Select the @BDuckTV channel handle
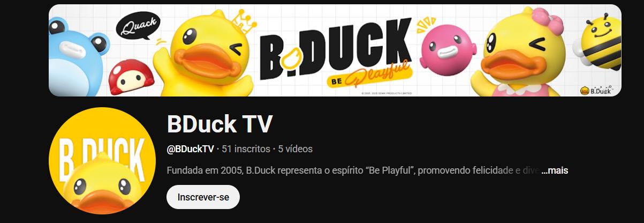The image size is (644, 223). [x=191, y=149]
